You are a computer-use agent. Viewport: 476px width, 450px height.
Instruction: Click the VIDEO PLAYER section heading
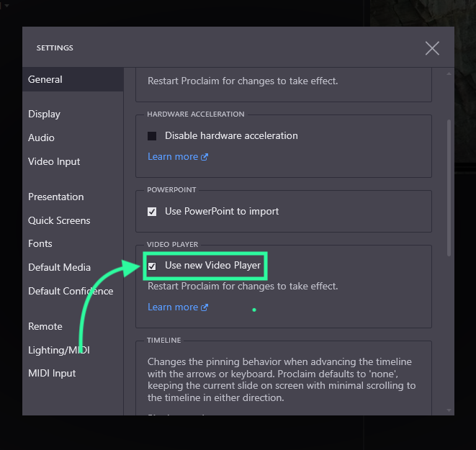click(x=172, y=244)
